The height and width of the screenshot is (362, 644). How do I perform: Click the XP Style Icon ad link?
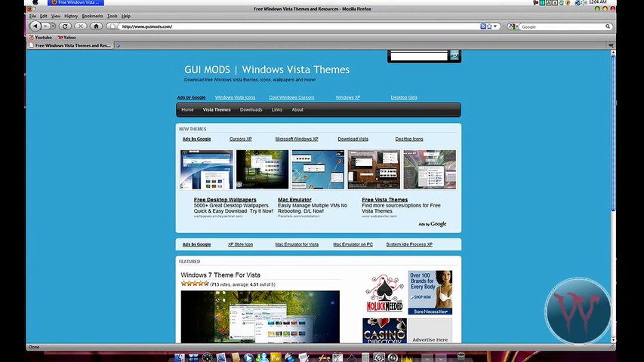point(241,244)
